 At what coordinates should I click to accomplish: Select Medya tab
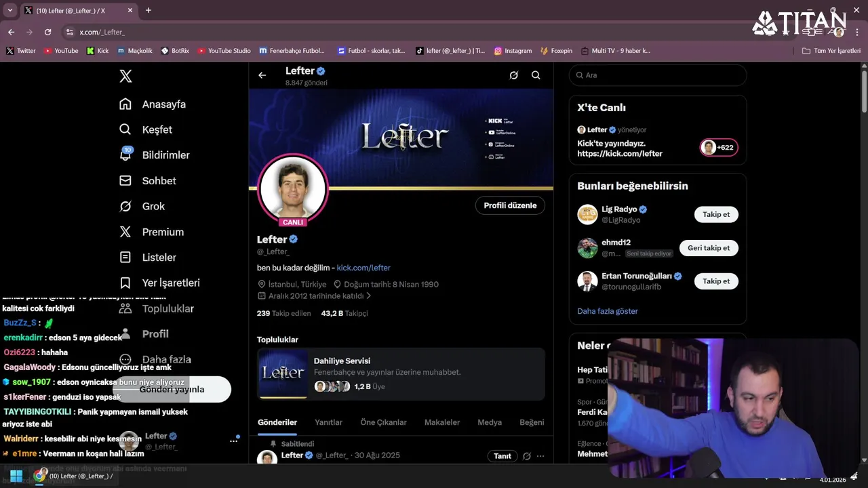[490, 422]
